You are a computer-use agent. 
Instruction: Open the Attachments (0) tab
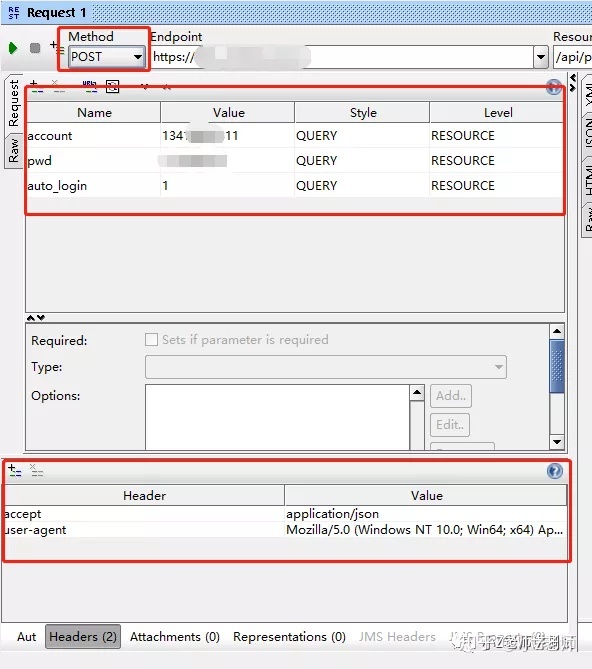(x=175, y=637)
